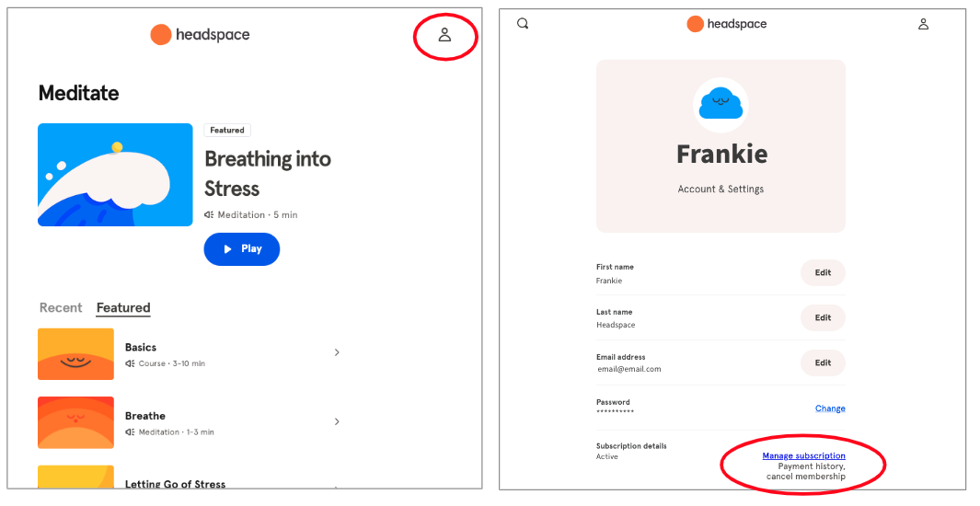Click Frankie's blue cloud avatar
Image resolution: width=980 pixels, height=506 pixels.
click(721, 105)
